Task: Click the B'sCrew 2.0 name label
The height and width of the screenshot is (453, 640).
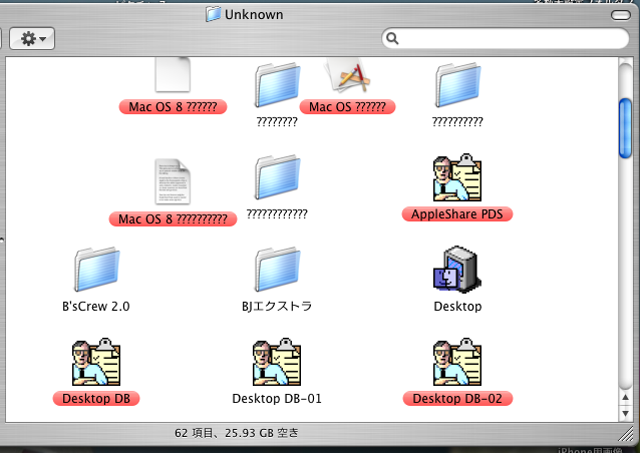Action: tap(96, 306)
